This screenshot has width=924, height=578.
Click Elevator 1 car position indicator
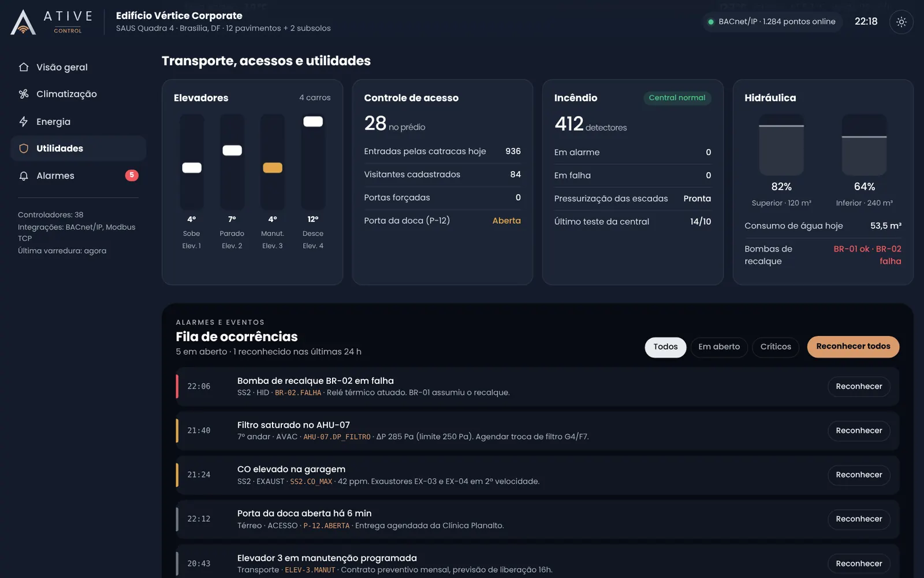tap(192, 168)
